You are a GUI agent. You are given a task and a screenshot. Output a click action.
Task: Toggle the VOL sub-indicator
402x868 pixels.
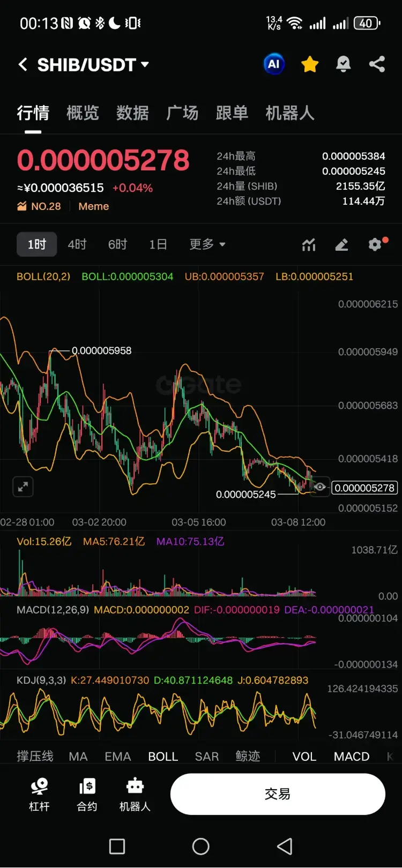point(304,756)
